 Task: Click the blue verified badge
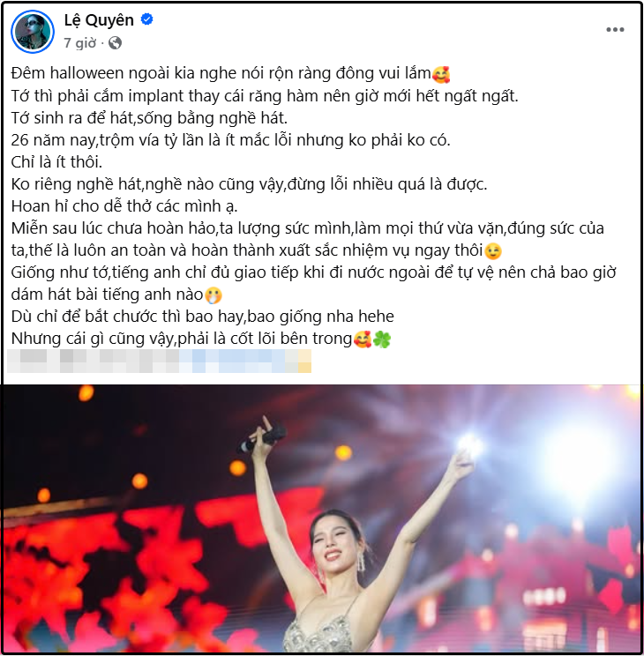pos(146,19)
